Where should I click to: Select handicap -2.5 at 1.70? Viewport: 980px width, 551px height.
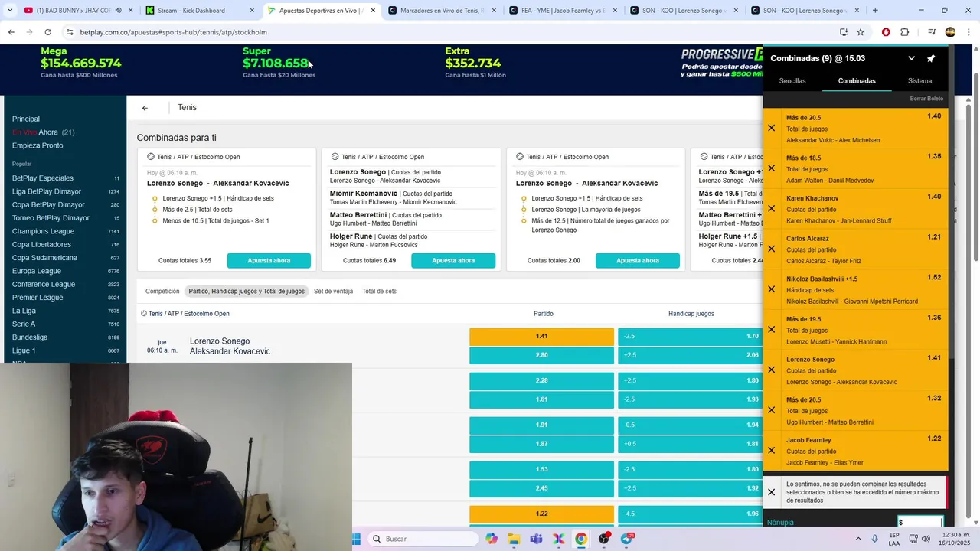tap(691, 337)
